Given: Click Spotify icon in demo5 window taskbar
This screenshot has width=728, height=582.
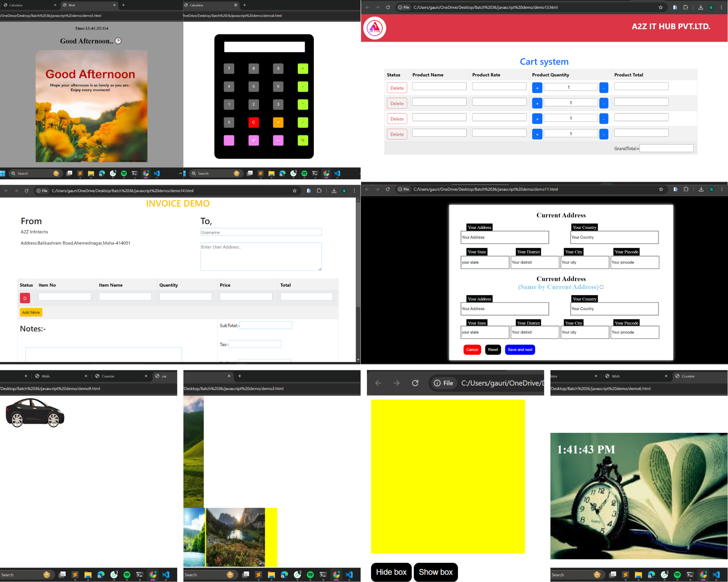Looking at the screenshot, I should point(124,174).
